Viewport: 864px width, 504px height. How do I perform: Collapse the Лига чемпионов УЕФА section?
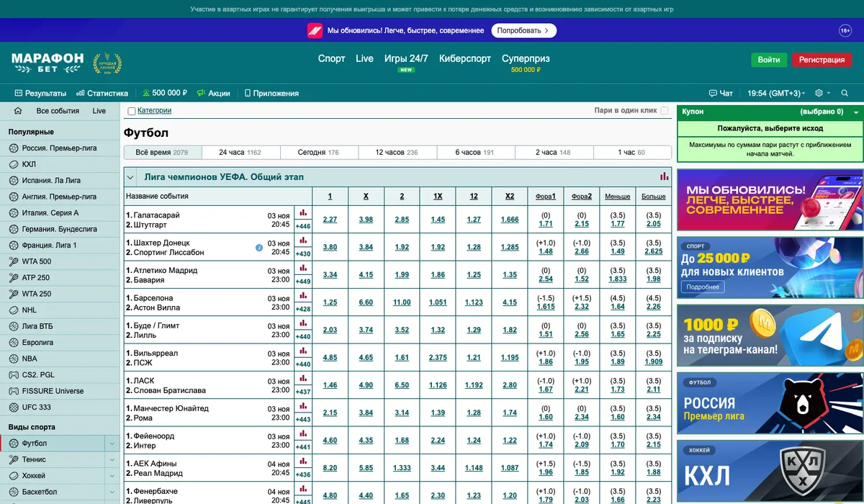pyautogui.click(x=130, y=176)
